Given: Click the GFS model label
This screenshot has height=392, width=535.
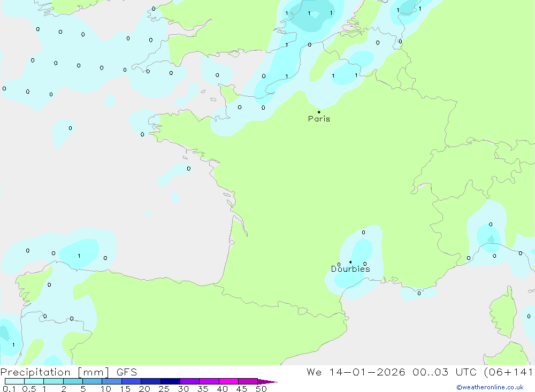Looking at the screenshot, I should pos(127,372).
